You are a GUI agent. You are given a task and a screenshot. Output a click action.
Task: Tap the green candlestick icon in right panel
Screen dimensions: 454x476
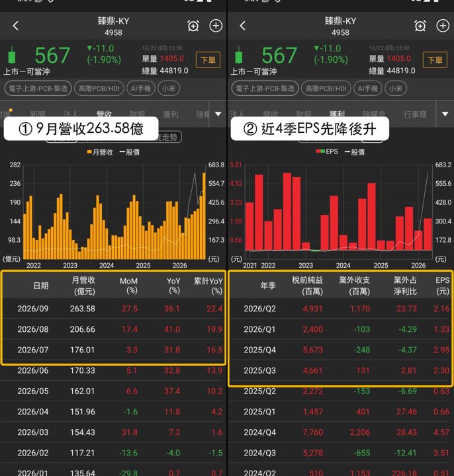[x=239, y=56]
